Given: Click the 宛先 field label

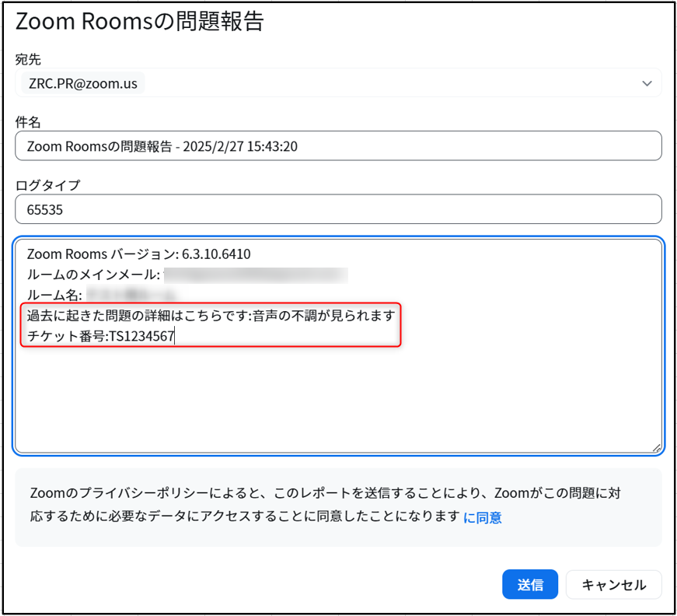Looking at the screenshot, I should [x=28, y=59].
